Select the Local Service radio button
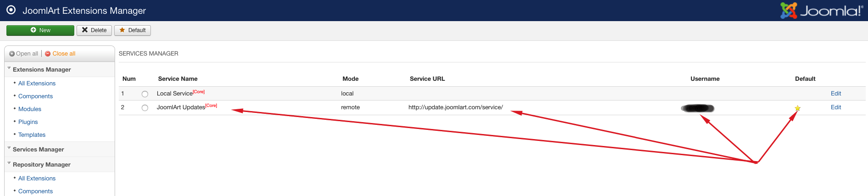The image size is (868, 196). (145, 94)
